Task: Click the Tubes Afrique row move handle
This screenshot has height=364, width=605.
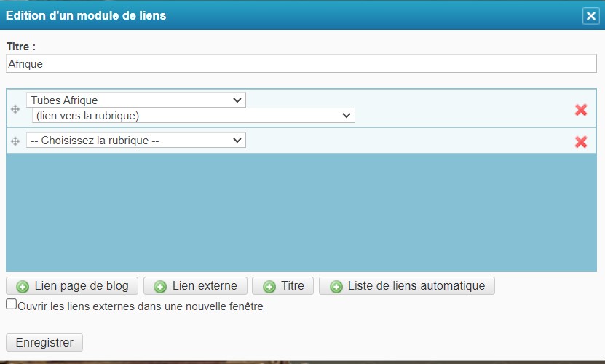Action: coord(15,109)
